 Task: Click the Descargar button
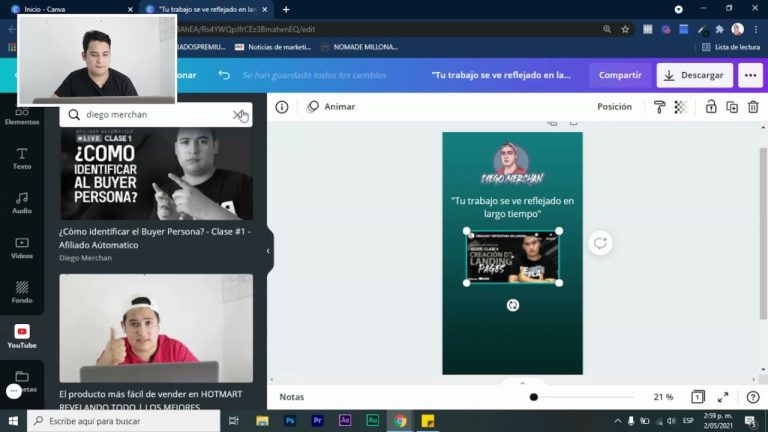pos(695,75)
